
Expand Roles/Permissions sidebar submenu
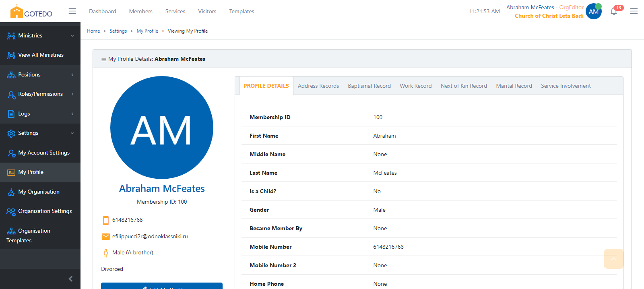[40, 94]
